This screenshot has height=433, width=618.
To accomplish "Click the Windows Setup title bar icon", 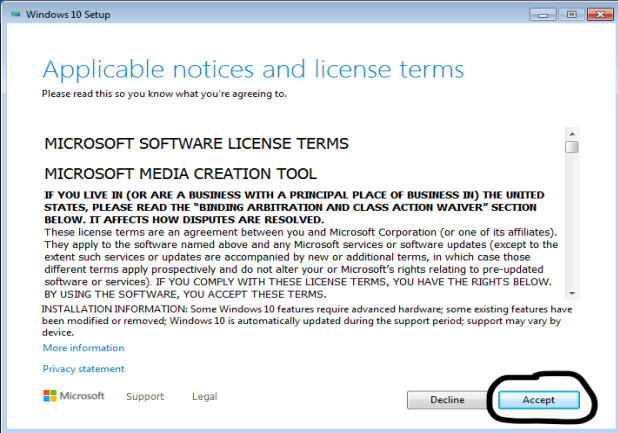I will (x=16, y=14).
